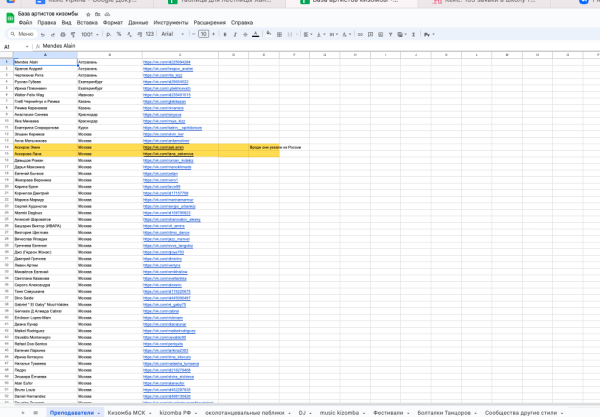Open the zoom level dropdown
The height and width of the screenshot is (417, 600).
[91, 34]
